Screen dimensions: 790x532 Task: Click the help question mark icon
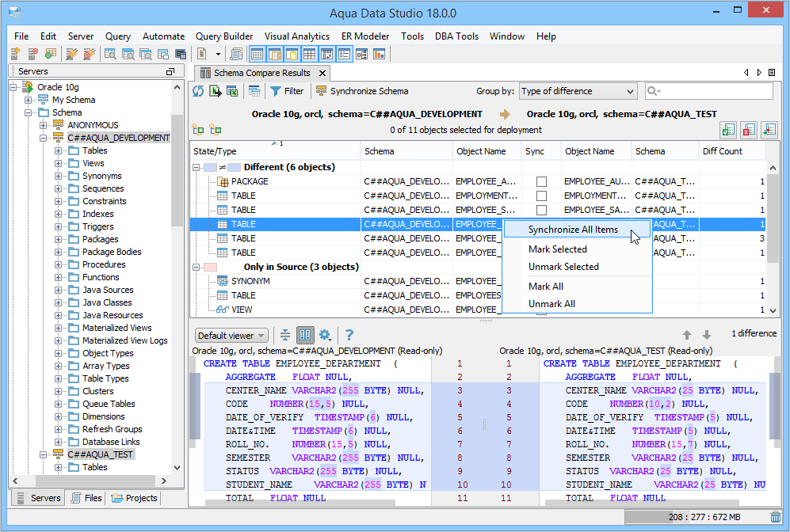pos(349,335)
